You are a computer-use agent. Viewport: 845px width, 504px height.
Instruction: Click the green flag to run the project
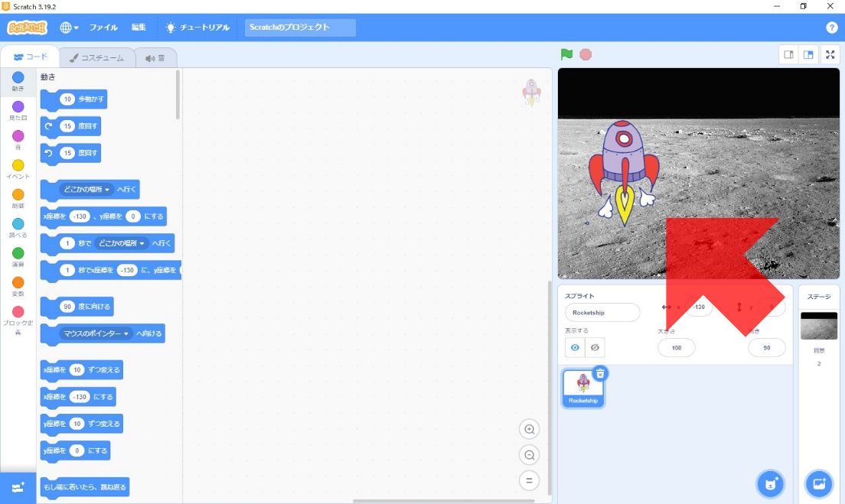(x=566, y=54)
